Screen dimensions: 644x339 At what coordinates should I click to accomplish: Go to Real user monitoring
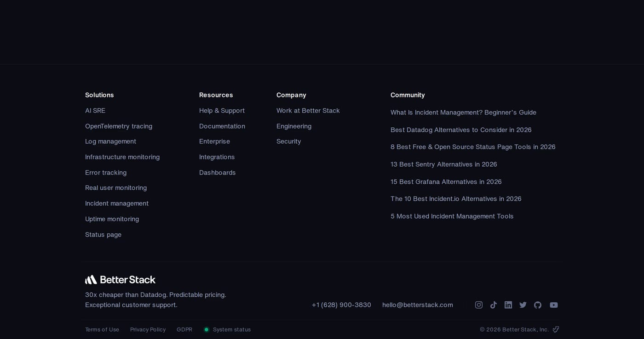click(116, 188)
